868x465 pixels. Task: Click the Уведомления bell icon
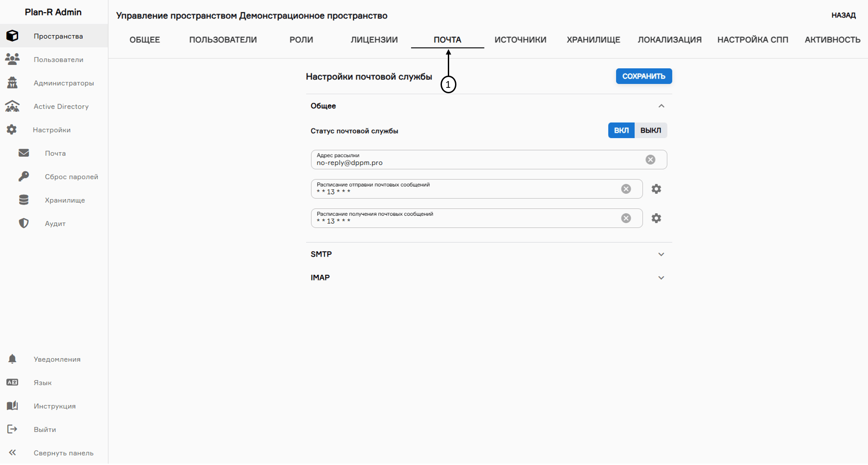pos(12,359)
